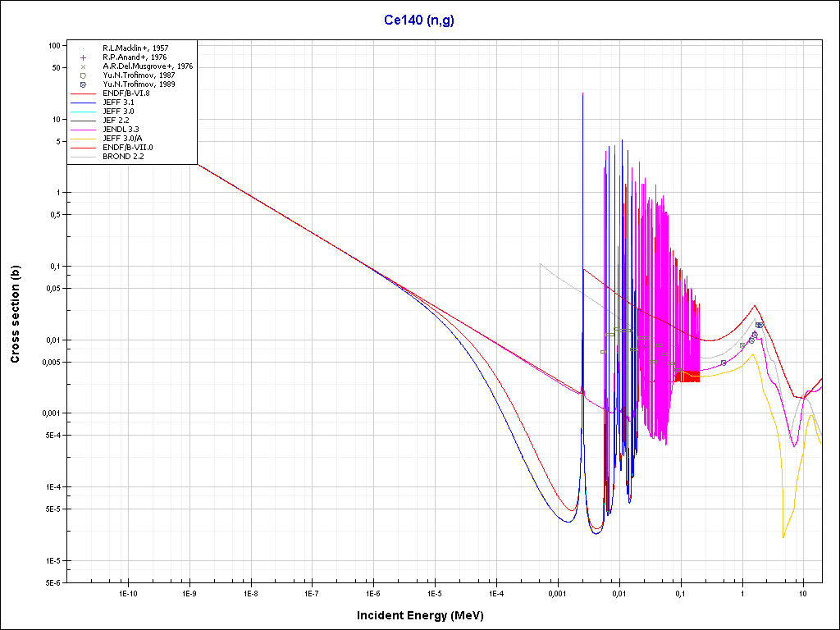
Task: Click the plus marker for R.P.Anand+ 1976
Action: click(x=84, y=57)
